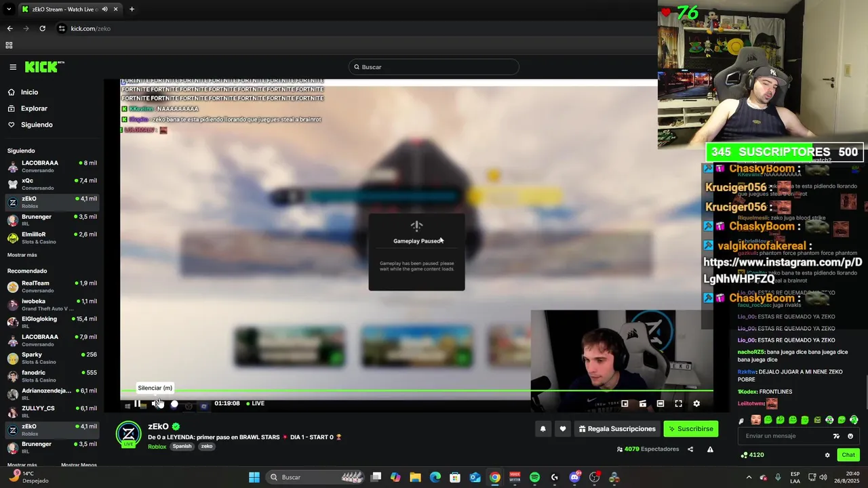Click the green stream progress bar

click(416, 390)
